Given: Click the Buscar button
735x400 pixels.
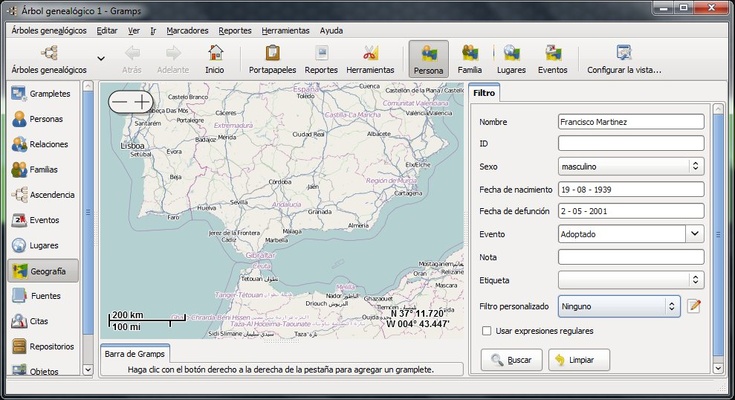Looking at the screenshot, I should click(x=510, y=359).
